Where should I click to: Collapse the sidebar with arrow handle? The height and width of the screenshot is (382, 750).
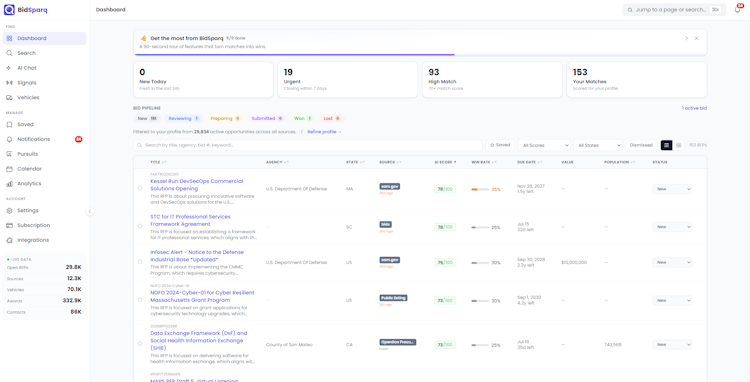point(90,211)
